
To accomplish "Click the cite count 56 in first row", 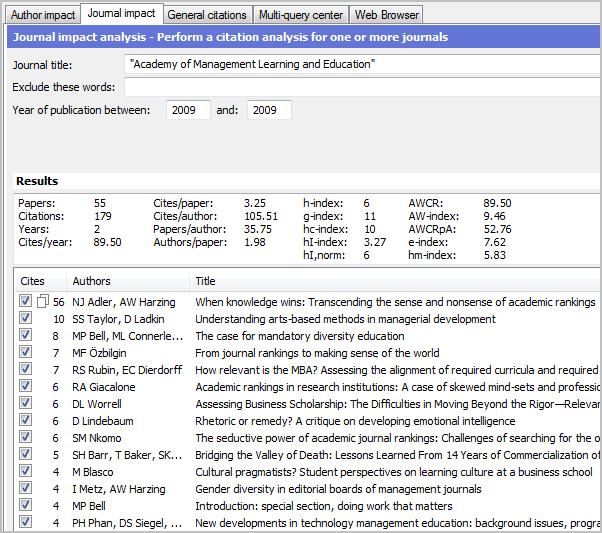I will (58, 302).
